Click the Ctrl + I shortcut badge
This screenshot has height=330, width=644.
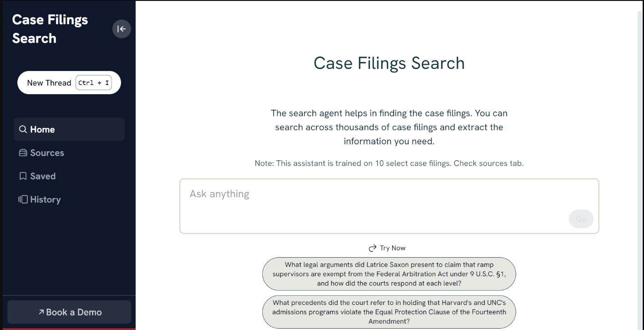click(94, 83)
